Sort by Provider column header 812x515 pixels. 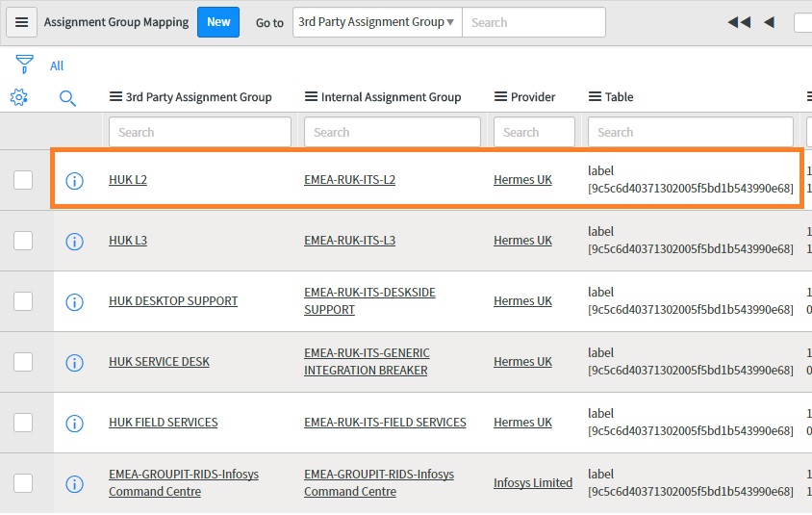pyautogui.click(x=533, y=97)
